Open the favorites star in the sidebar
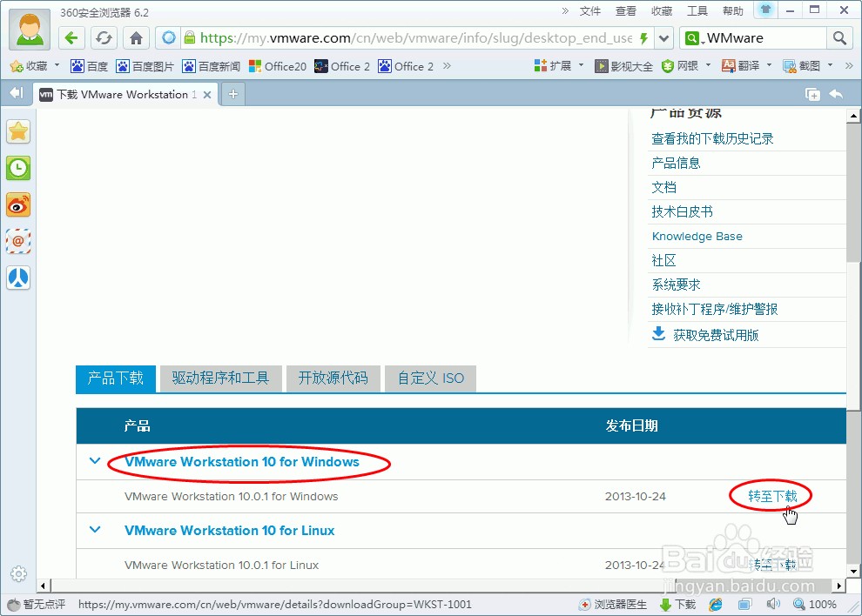Viewport: 862px width, 616px height. (x=18, y=131)
